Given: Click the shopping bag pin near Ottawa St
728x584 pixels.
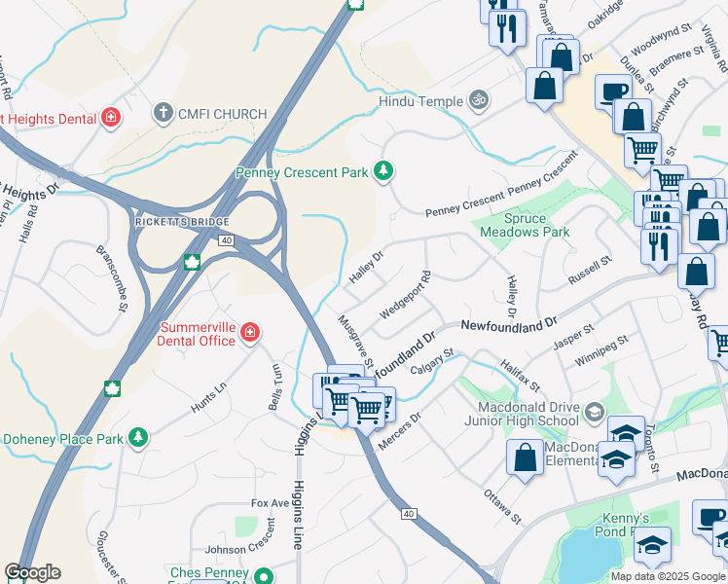Looking at the screenshot, I should coord(526,460).
